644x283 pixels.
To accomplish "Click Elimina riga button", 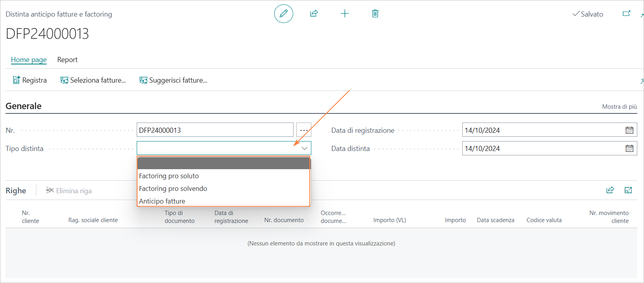I will [69, 191].
